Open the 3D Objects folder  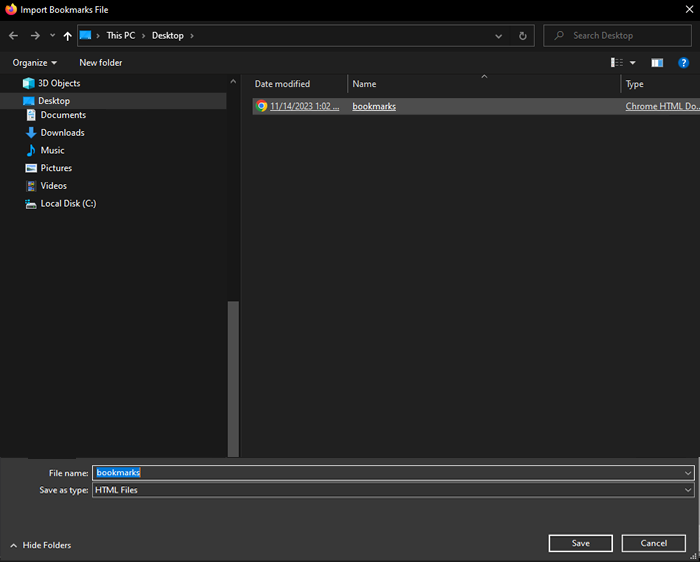point(59,83)
